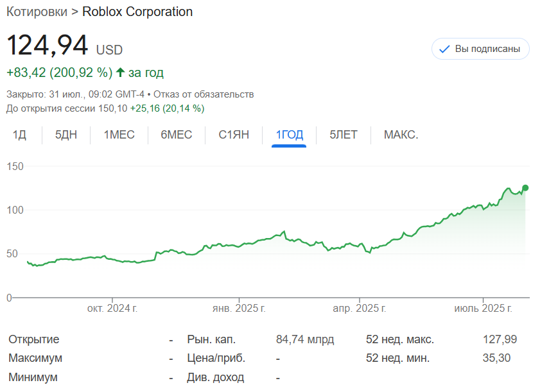Screen dimensions: 558x392
Task: Click the 52-week low value 35,30
Action: (x=496, y=358)
